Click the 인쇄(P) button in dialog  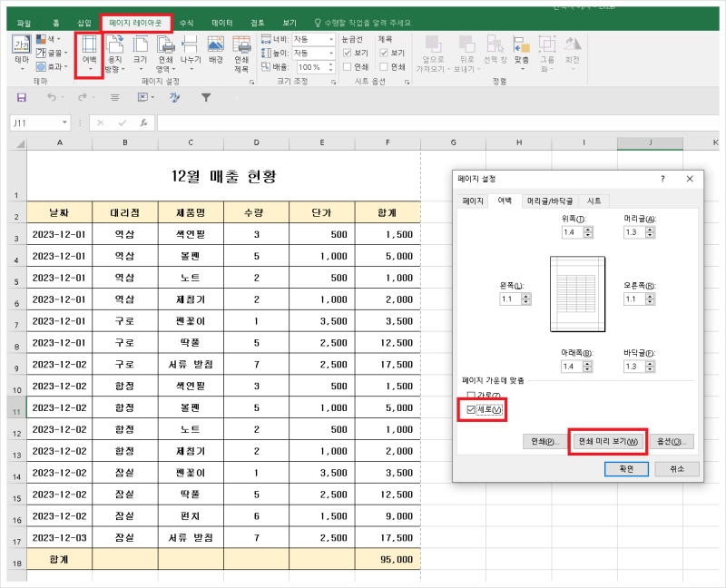(544, 442)
